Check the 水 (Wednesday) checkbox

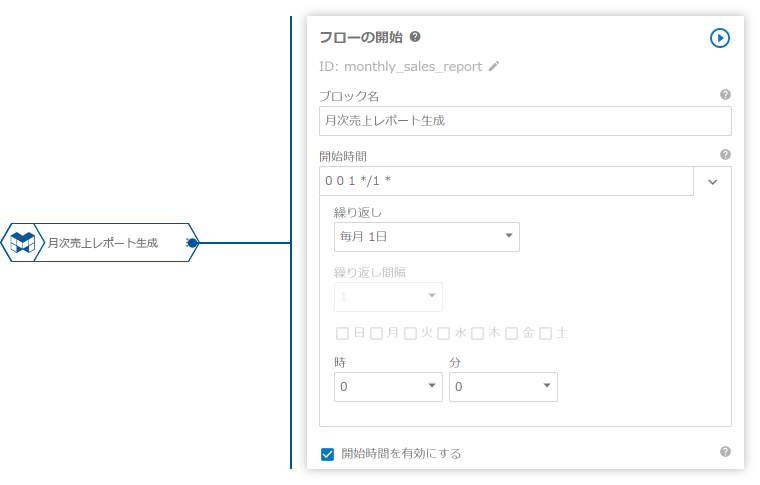[x=443, y=333]
